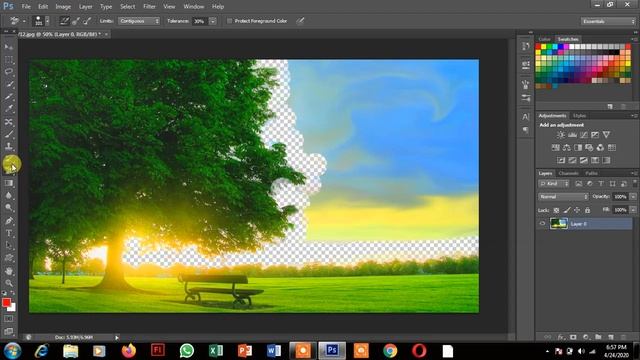Add a Hue/Saturation adjustment
Viewport: 640px width, 360px height.
point(556,148)
